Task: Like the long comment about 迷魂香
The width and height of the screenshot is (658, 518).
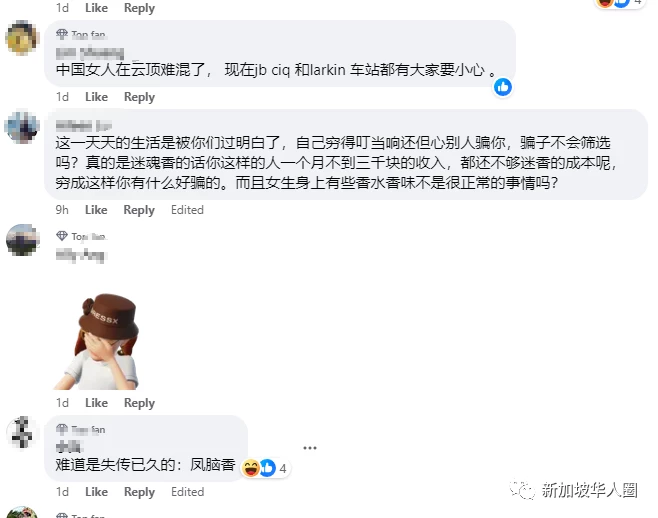Action: [96, 210]
